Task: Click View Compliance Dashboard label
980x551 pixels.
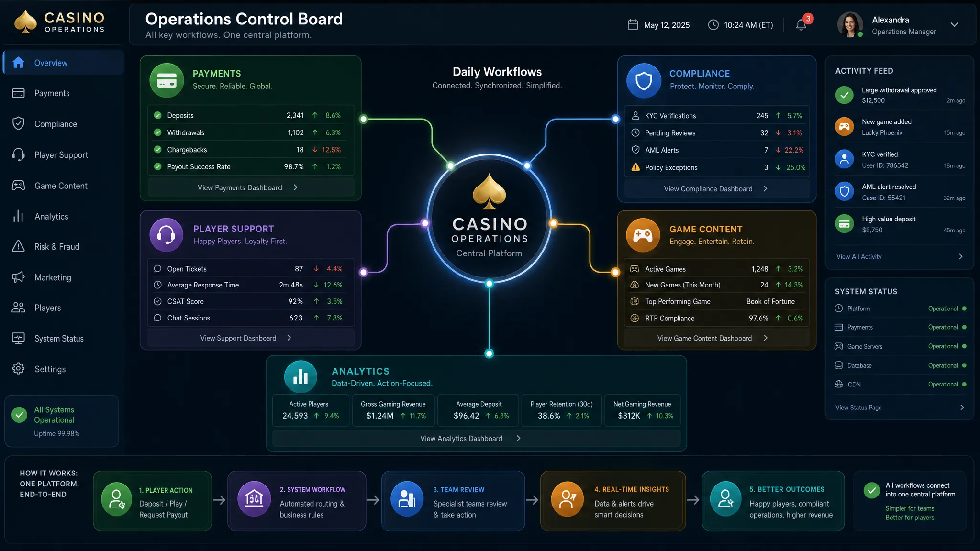Action: click(708, 189)
